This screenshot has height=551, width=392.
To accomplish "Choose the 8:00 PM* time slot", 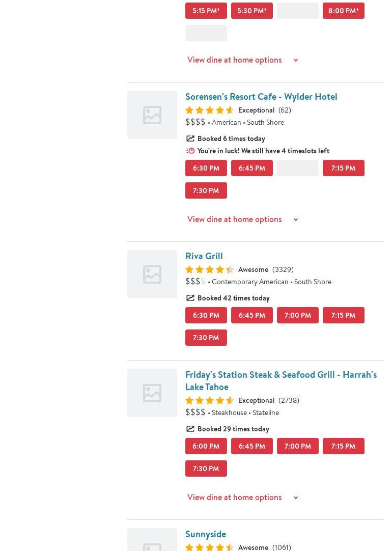I will point(343,11).
